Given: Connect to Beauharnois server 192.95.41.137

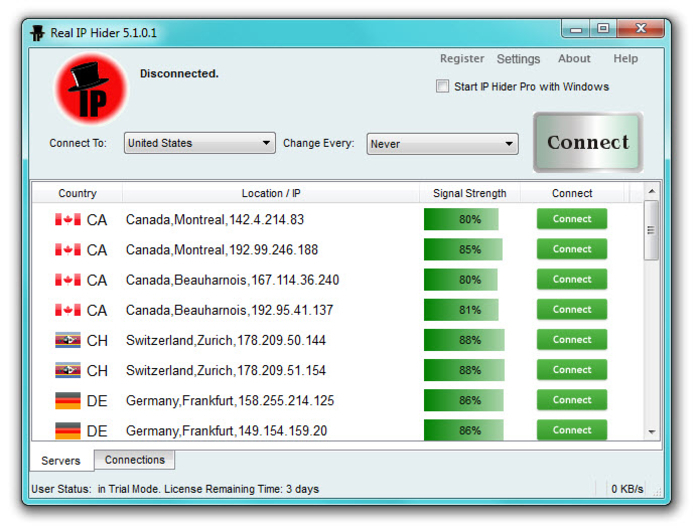Looking at the screenshot, I should (572, 309).
